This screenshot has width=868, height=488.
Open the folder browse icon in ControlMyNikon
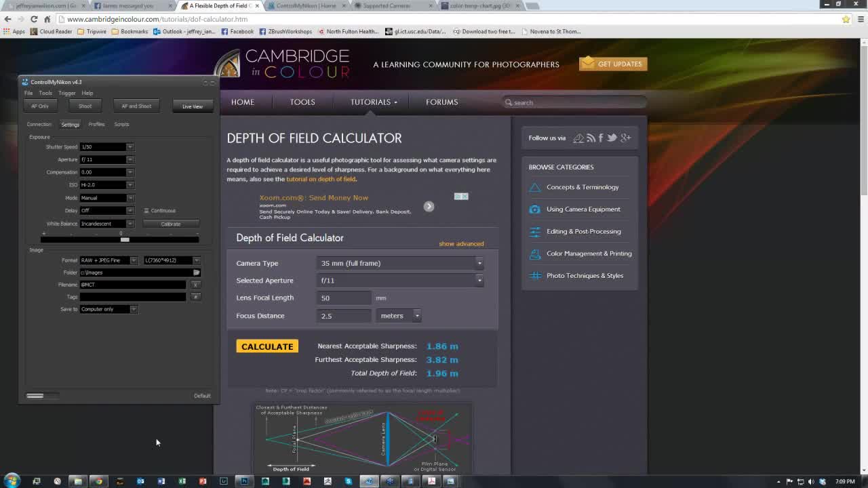(197, 272)
